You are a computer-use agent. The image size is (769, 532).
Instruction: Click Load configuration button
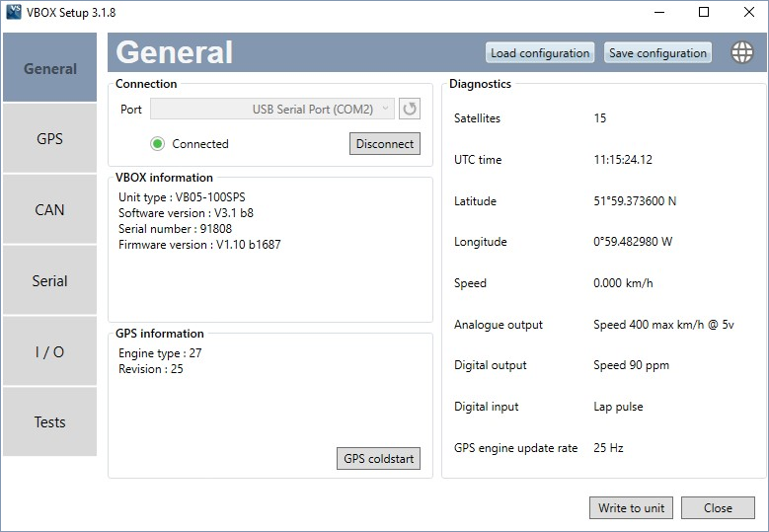coord(540,52)
